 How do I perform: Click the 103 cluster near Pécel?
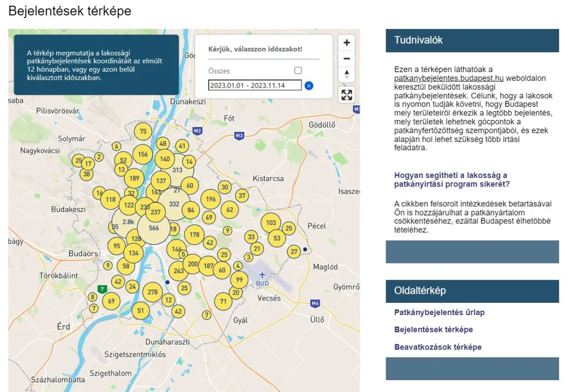[x=271, y=222]
